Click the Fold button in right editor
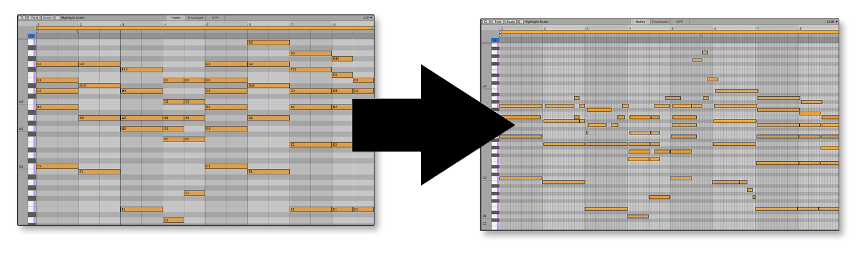This screenshot has width=868, height=261. [497, 22]
